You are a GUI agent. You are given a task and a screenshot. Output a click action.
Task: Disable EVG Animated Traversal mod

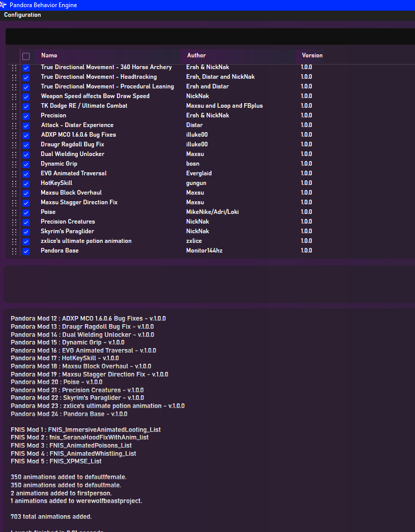tap(26, 174)
